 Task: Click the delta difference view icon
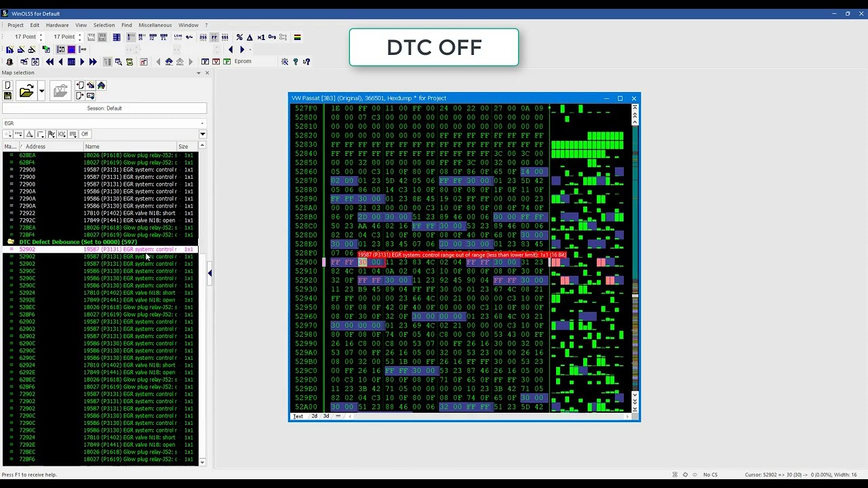pyautogui.click(x=250, y=37)
